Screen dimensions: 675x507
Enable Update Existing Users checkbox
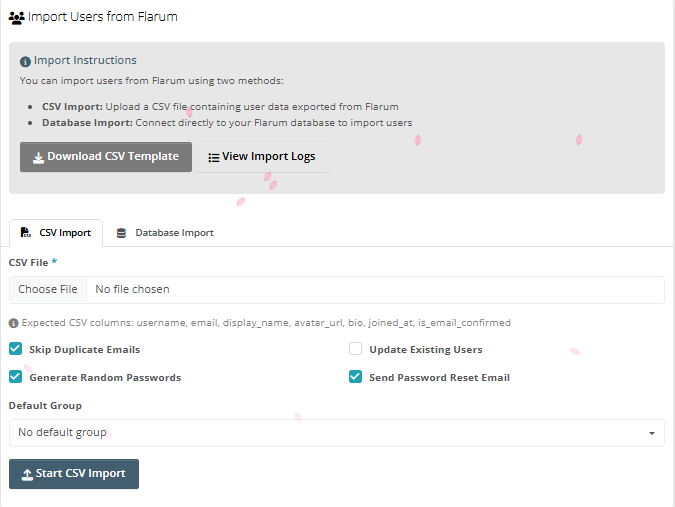click(355, 349)
